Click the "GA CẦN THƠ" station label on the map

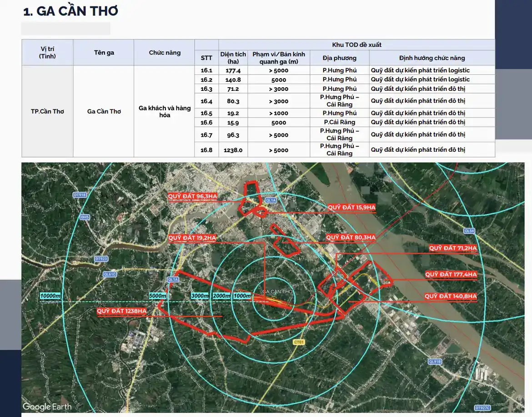(277, 292)
